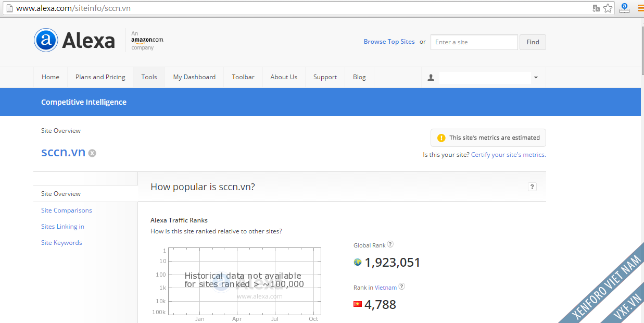
Task: Click the page icon in the address bar
Action: pyautogui.click(x=9, y=8)
